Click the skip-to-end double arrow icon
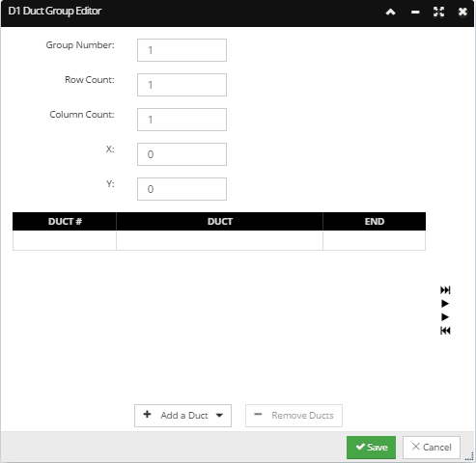The height and width of the screenshot is (463, 476). coord(445,290)
